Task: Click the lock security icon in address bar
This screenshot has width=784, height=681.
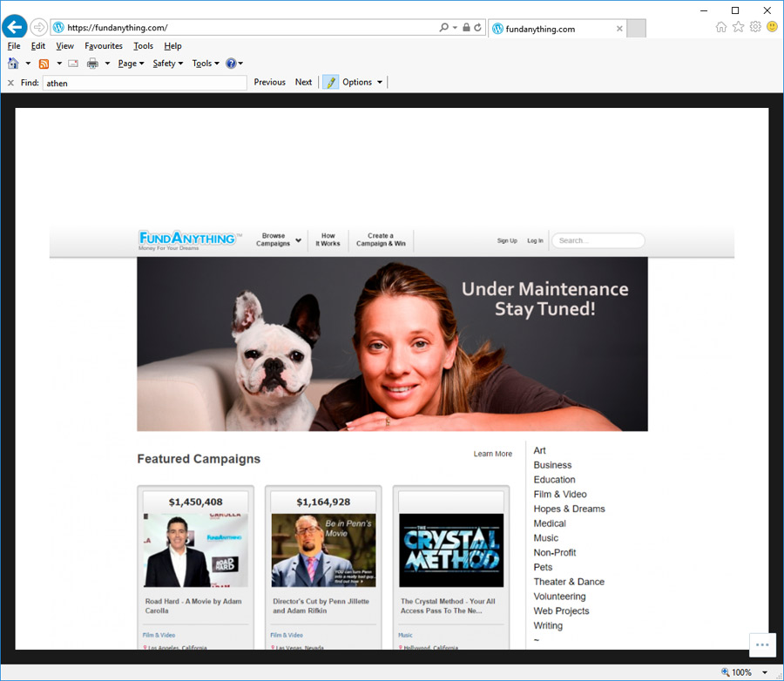Action: click(466, 28)
